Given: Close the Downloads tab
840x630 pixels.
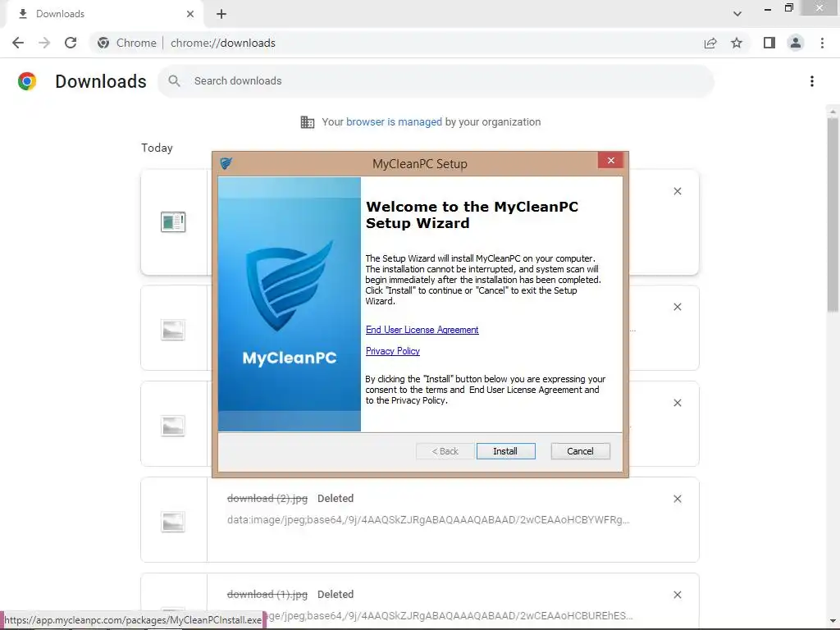Looking at the screenshot, I should coord(190,14).
